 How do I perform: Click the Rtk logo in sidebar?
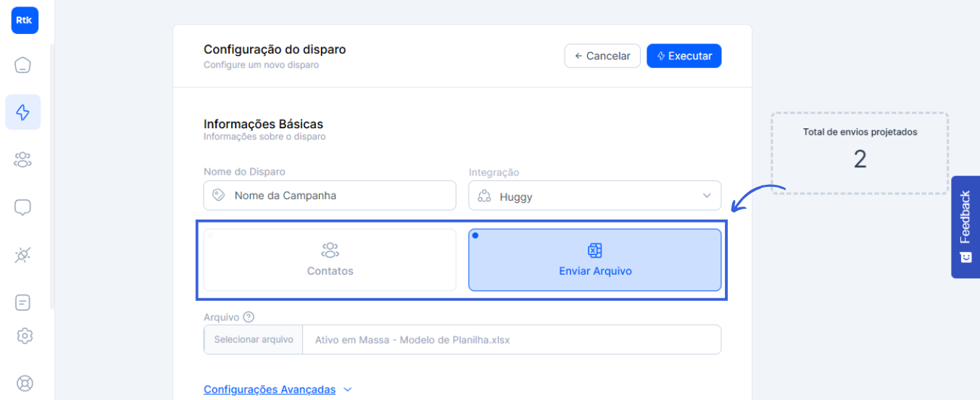tap(25, 20)
